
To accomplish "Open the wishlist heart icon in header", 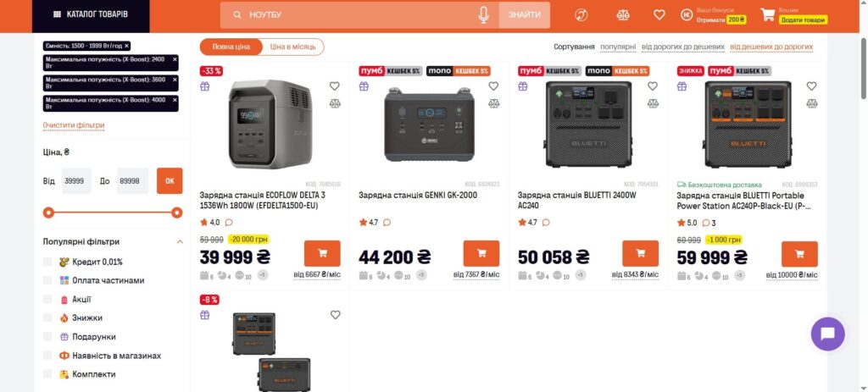I will (x=659, y=15).
